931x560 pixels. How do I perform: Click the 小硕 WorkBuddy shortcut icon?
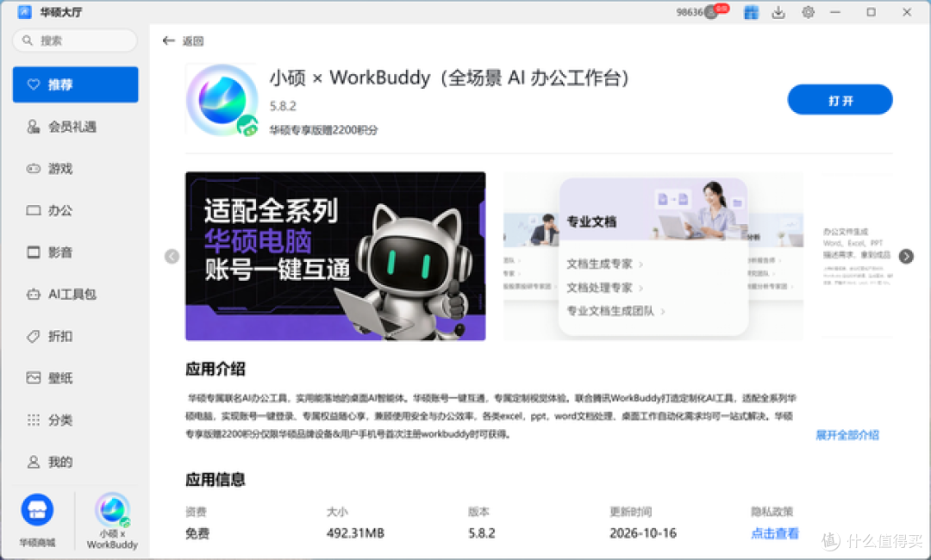112,509
